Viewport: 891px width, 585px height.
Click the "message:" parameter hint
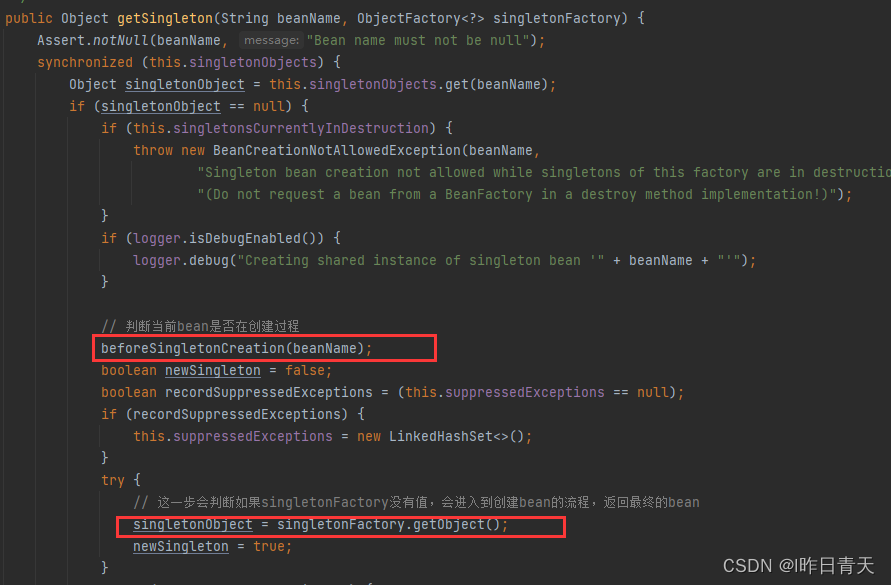point(271,40)
